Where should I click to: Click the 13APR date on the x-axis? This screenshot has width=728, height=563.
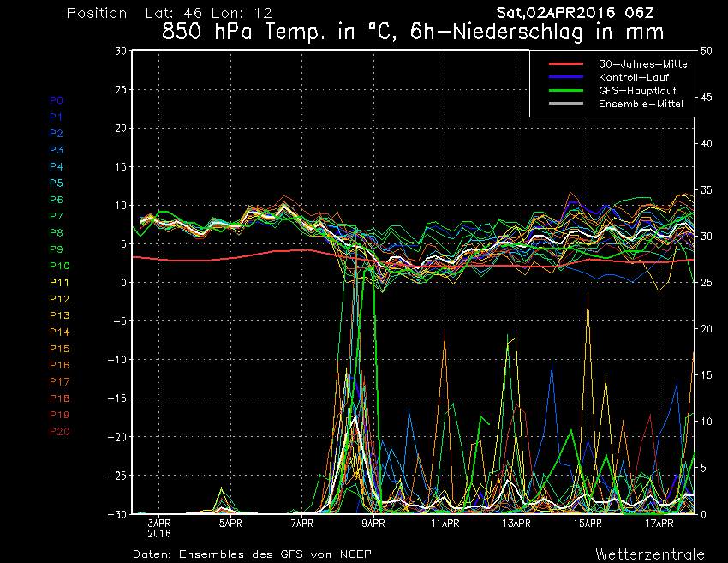pos(516,521)
